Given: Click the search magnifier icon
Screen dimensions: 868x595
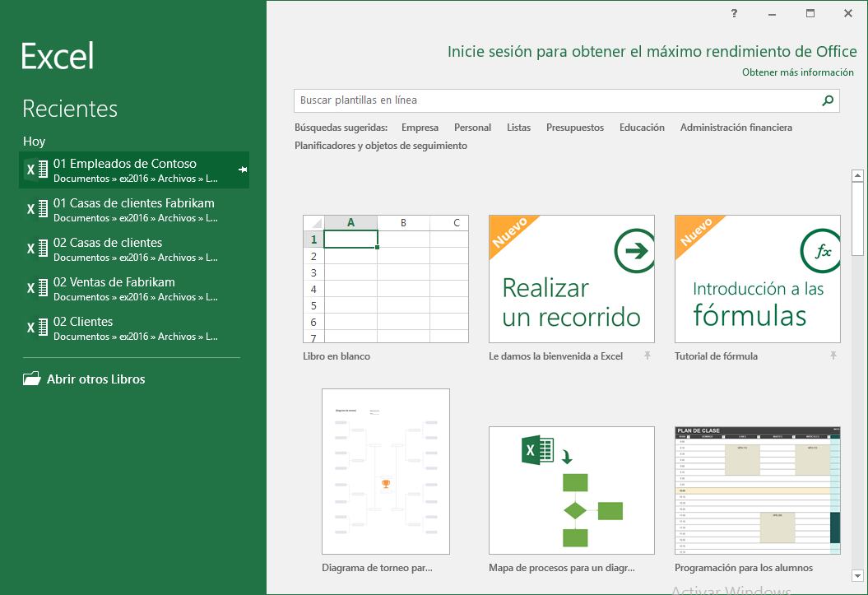Looking at the screenshot, I should click(x=828, y=100).
